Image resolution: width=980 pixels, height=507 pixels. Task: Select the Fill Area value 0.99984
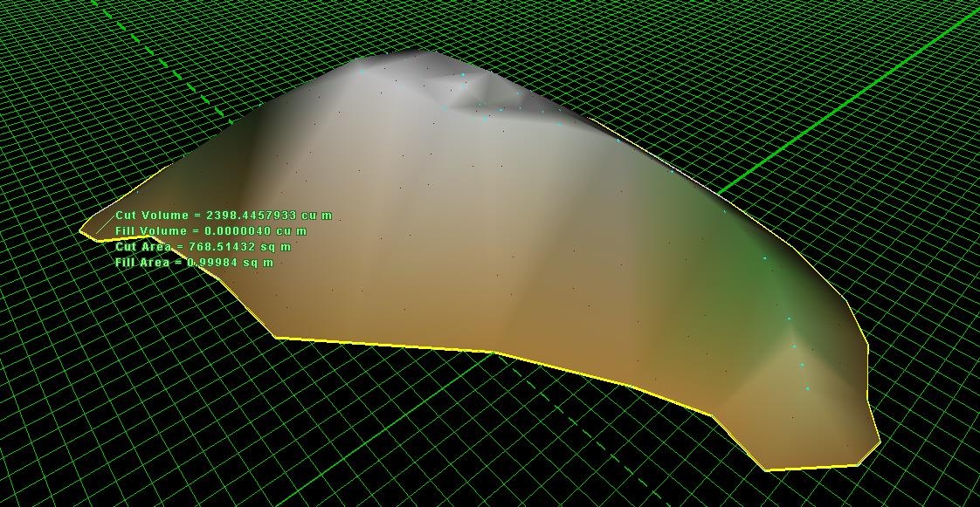[212, 263]
